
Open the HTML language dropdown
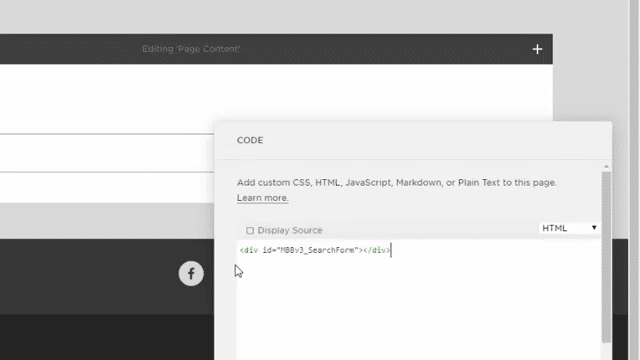[569, 228]
